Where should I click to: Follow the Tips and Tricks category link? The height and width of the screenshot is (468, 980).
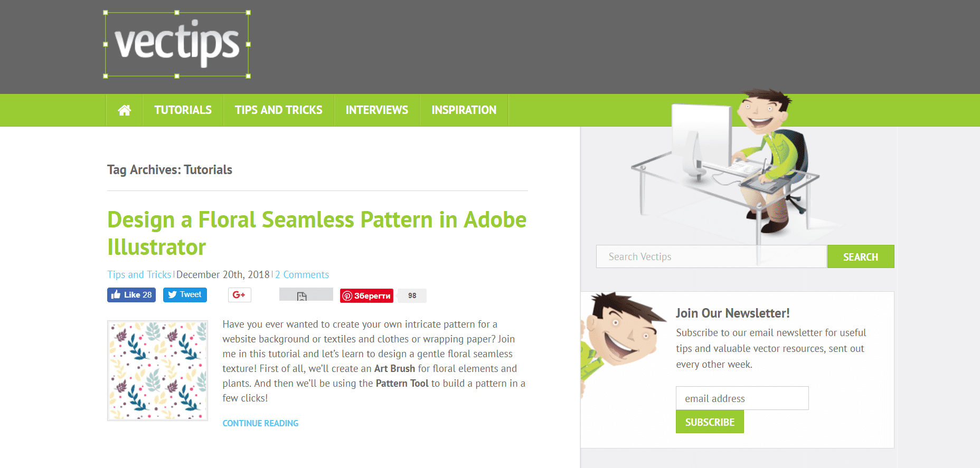(139, 274)
